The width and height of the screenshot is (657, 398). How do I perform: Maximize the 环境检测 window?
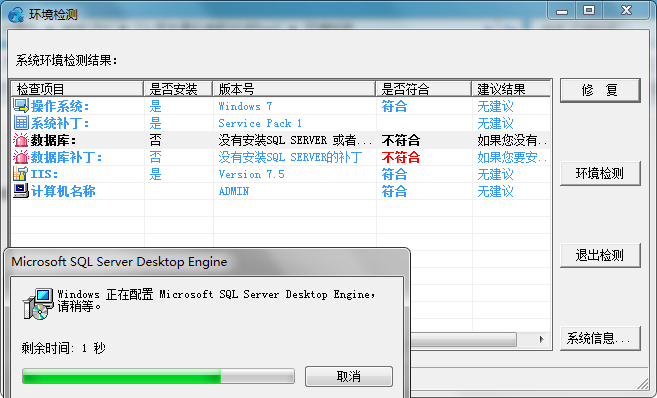coord(589,10)
